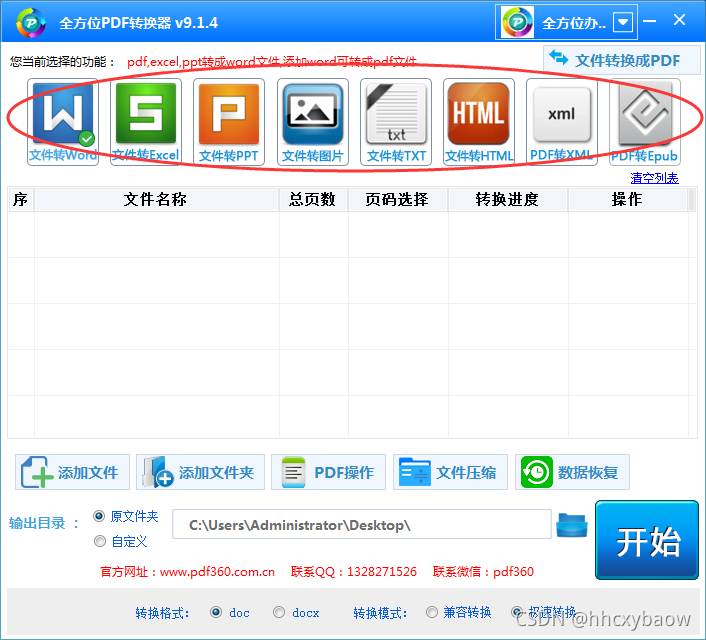This screenshot has height=640, width=706.
Task: Select the PDF转Epub conversion icon
Action: 644,122
